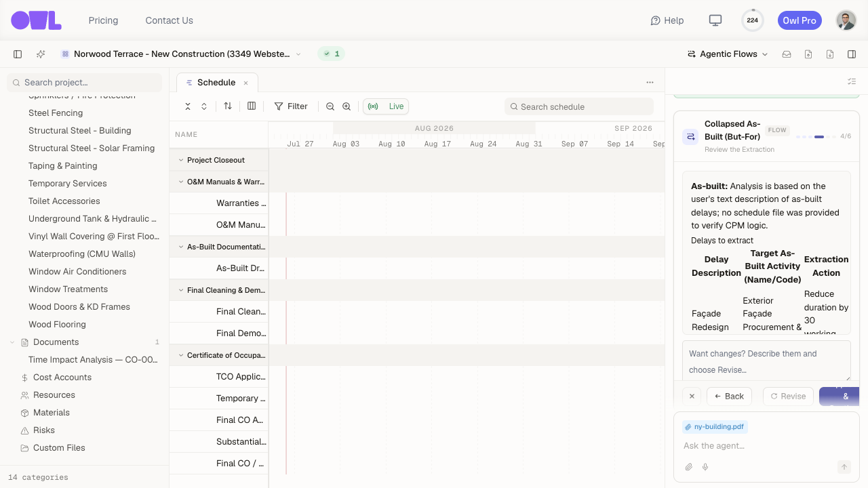Collapse all schedule rows icon

(188, 106)
